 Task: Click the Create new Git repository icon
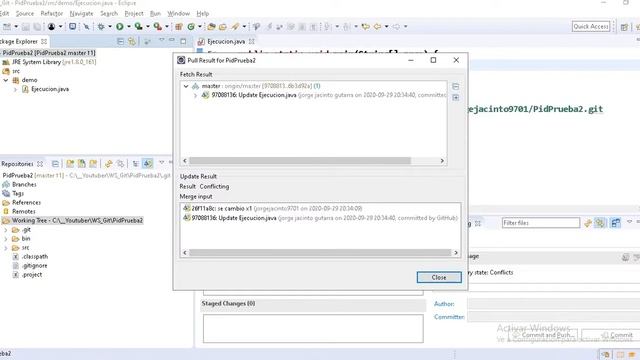[93, 164]
